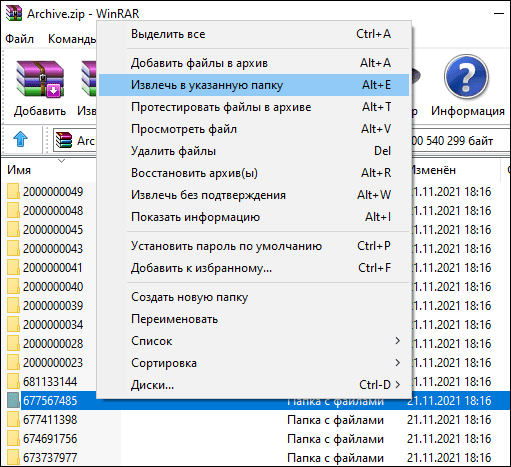This screenshot has height=467, width=511.
Task: Expand the Список submenu
Action: (254, 341)
